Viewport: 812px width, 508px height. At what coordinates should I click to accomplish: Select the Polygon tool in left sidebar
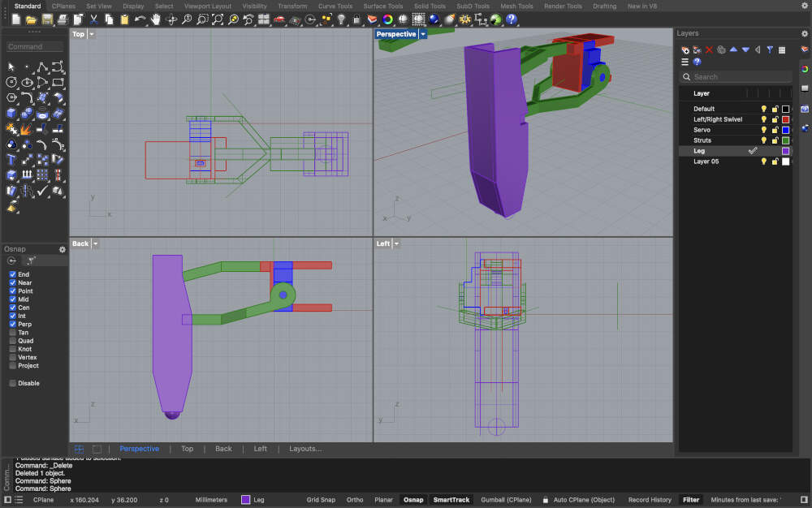tap(11, 97)
